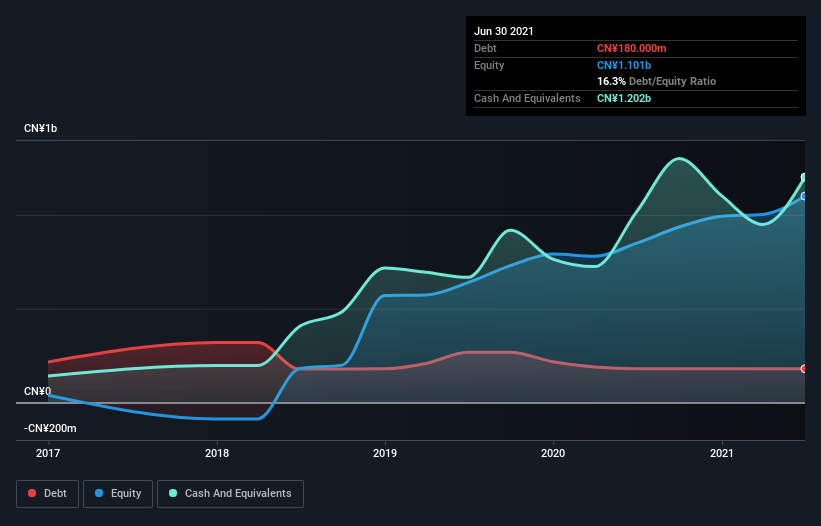Click the CN¥1b y-axis label
The height and width of the screenshot is (526, 821).
[x=40, y=129]
